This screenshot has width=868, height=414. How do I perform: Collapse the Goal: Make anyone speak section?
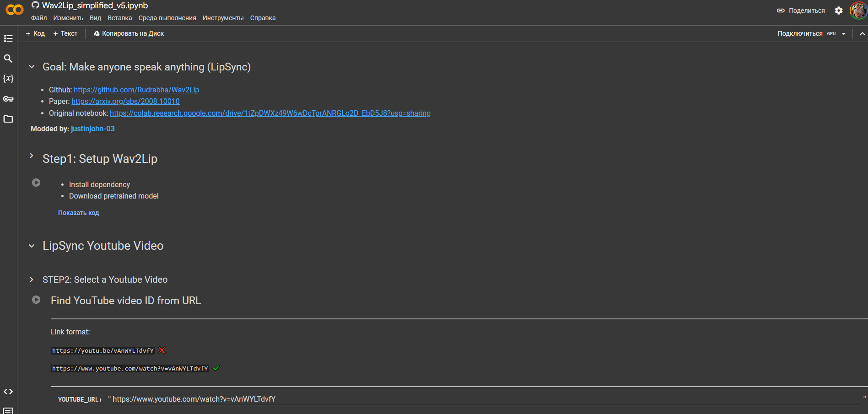32,67
